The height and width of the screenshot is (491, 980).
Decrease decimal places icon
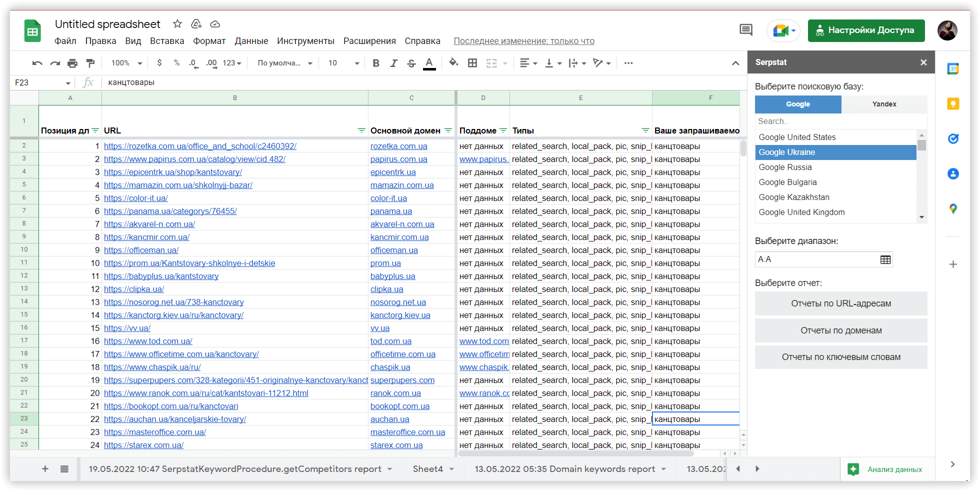tap(193, 63)
